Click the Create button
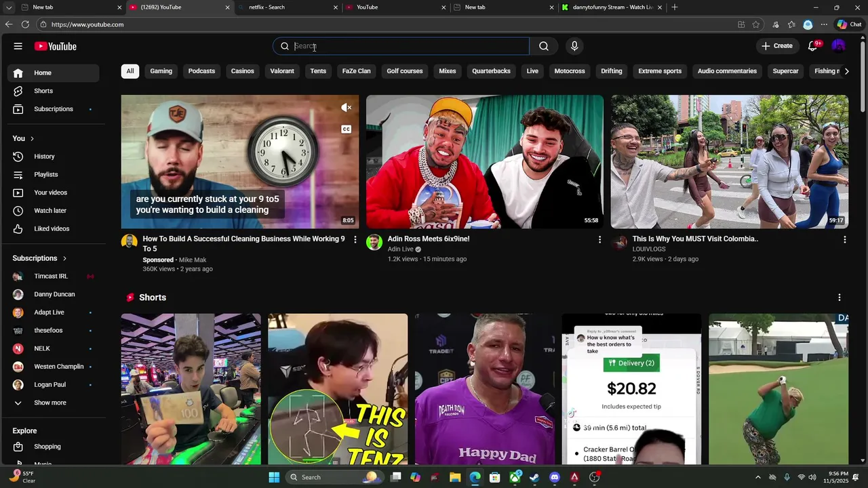Image resolution: width=868 pixels, height=488 pixels. tap(777, 46)
